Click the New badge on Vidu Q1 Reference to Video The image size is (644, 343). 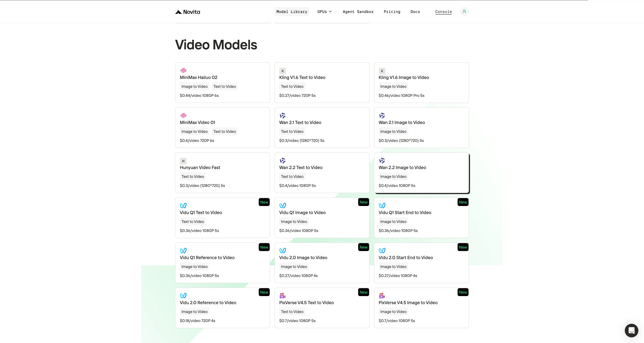click(264, 247)
